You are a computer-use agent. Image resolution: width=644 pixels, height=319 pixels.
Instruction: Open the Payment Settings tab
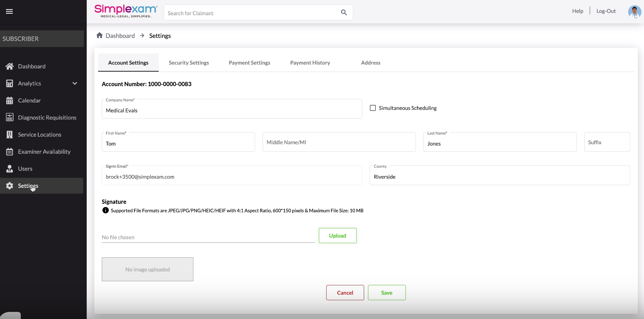click(x=249, y=63)
